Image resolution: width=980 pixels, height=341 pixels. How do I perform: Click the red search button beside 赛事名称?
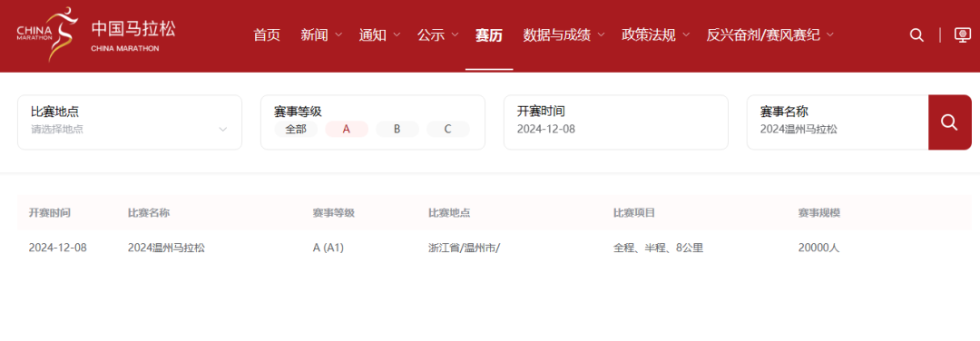(x=949, y=122)
